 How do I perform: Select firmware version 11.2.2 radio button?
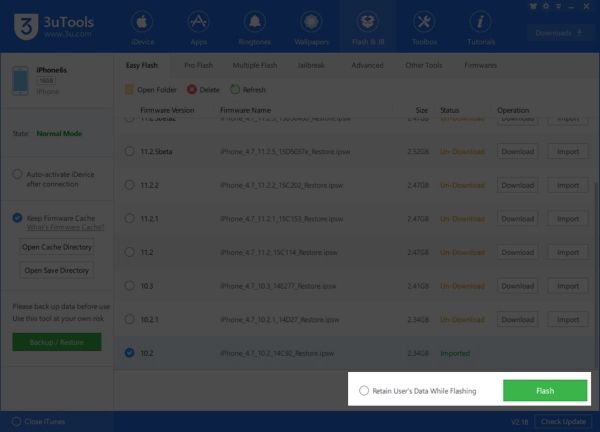(x=130, y=185)
